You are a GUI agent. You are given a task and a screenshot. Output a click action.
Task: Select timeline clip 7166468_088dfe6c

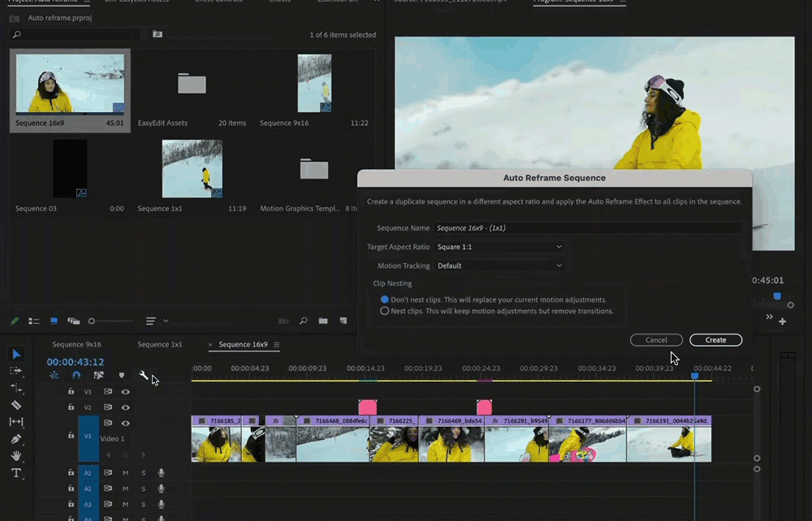(x=332, y=439)
